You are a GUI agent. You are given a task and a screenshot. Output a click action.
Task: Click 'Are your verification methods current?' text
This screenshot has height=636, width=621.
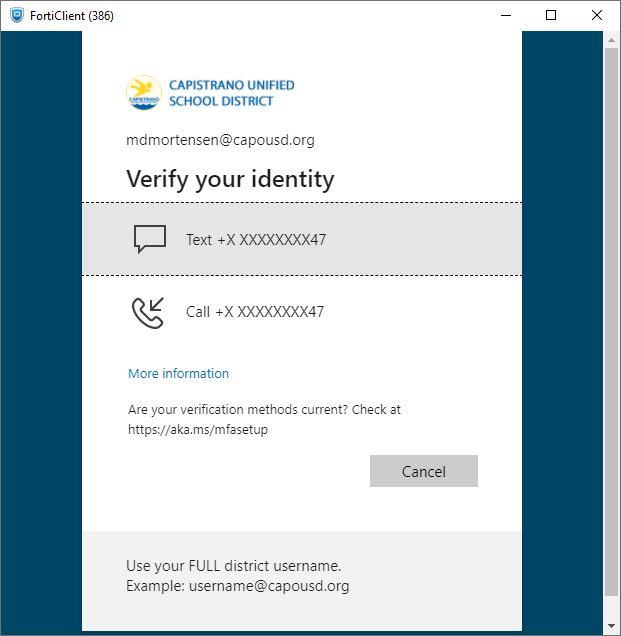(238, 410)
